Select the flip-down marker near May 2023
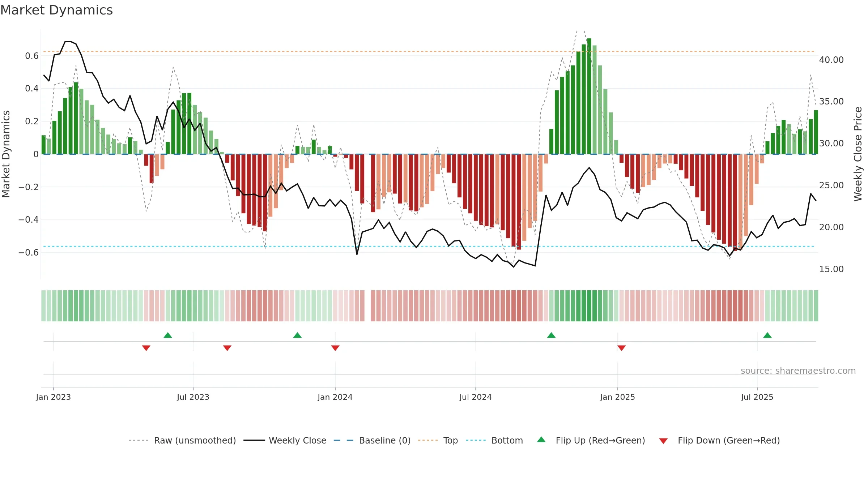The width and height of the screenshot is (868, 488). 146,348
